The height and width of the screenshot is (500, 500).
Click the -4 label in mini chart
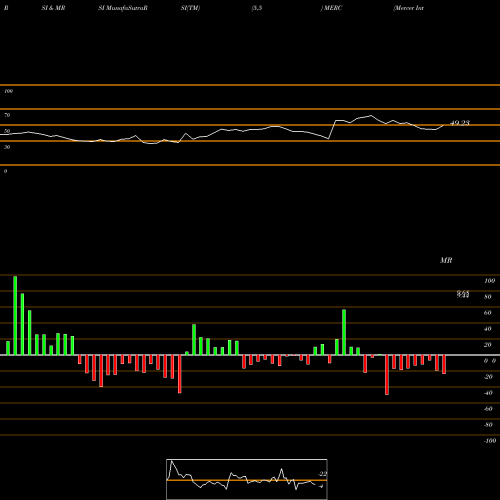click(321, 486)
